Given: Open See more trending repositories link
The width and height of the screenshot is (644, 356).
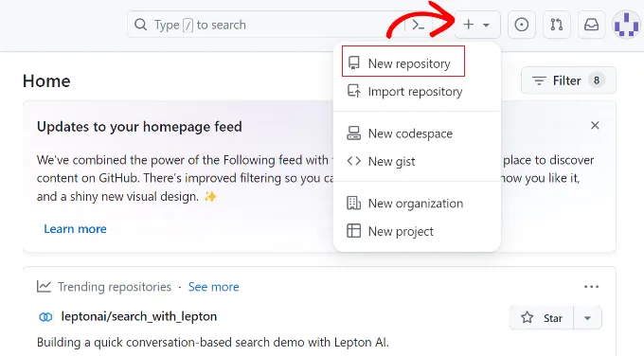Looking at the screenshot, I should coord(214,287).
